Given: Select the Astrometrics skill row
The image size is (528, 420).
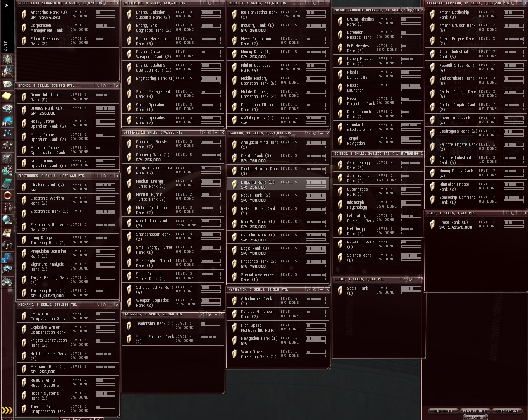Looking at the screenshot, I should [x=378, y=178].
